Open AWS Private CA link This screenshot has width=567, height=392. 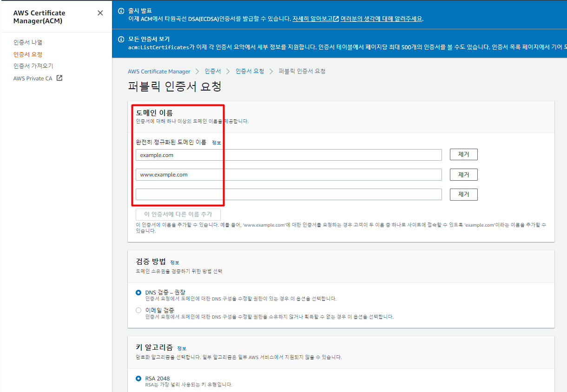tap(33, 78)
